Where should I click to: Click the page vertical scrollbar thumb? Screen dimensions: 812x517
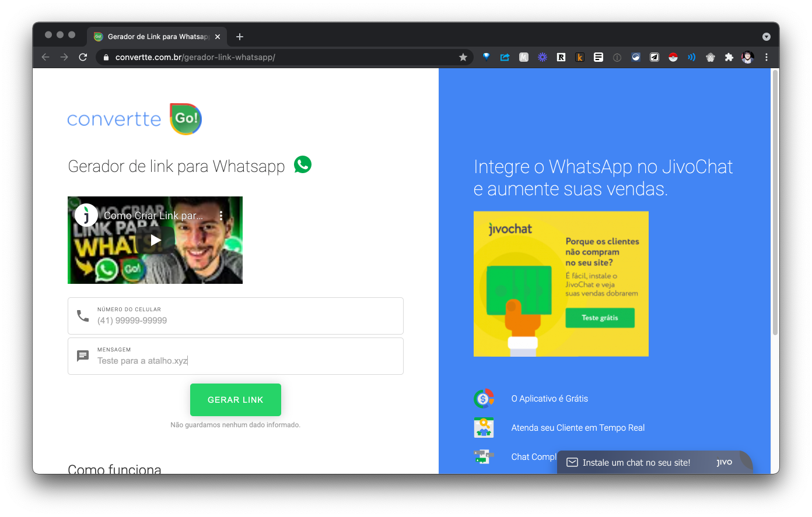point(775,202)
